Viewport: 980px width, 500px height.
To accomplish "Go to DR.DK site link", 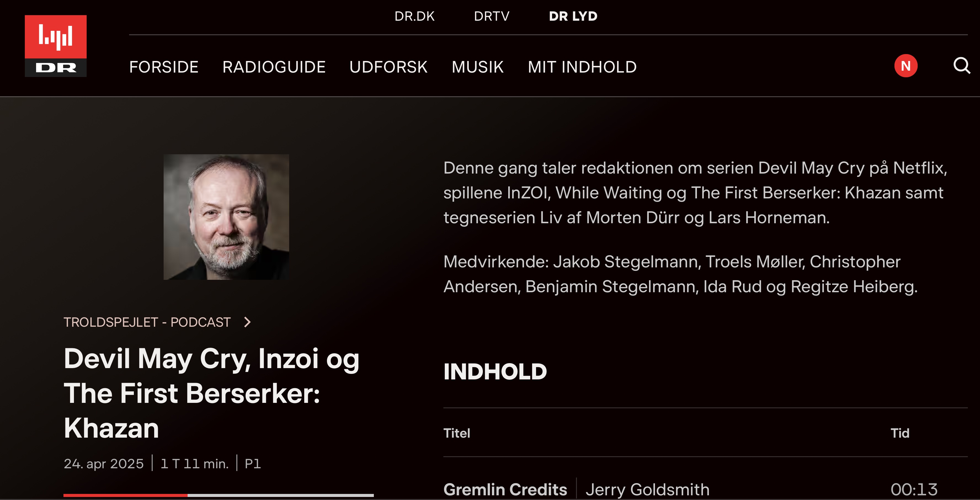I will [414, 16].
